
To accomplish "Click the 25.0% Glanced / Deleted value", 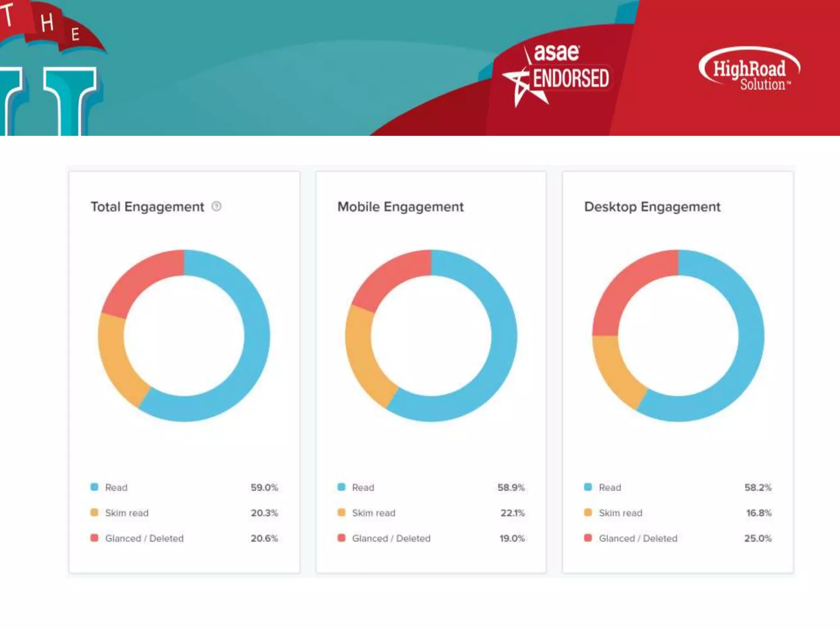I will coord(758,538).
